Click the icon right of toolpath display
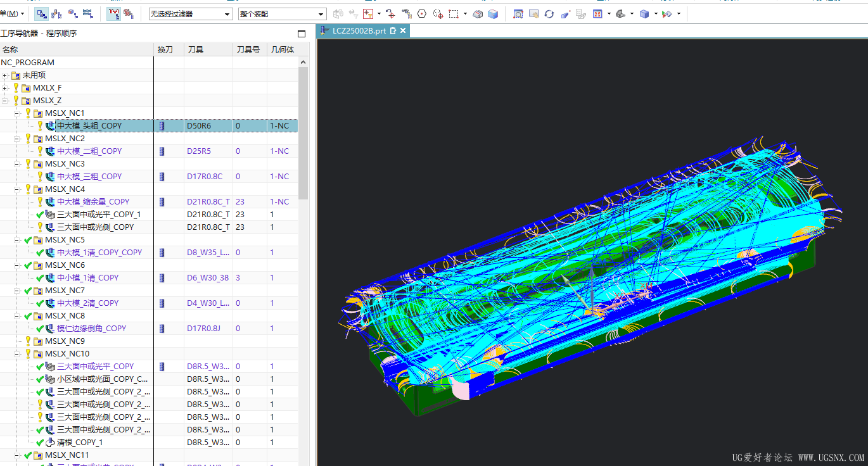 click(x=129, y=13)
